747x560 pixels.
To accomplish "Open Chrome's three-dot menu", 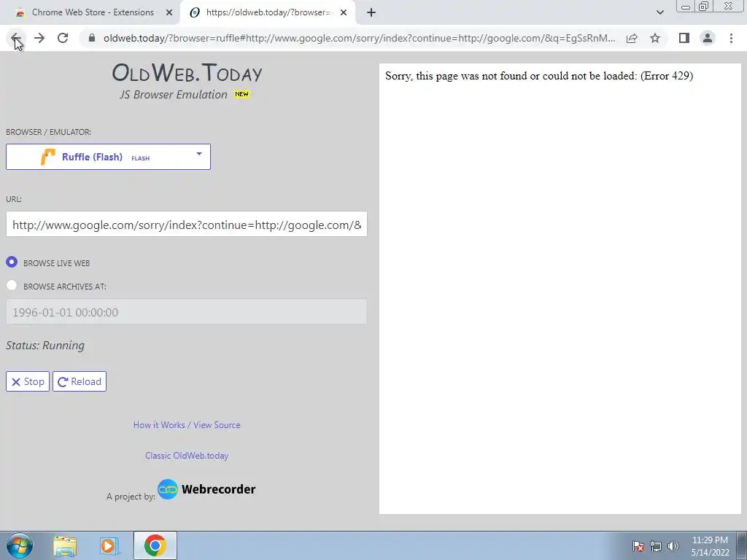I will [731, 38].
